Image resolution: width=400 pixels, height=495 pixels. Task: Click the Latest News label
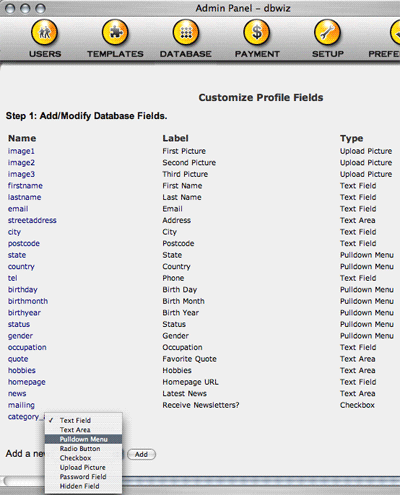pyautogui.click(x=184, y=394)
